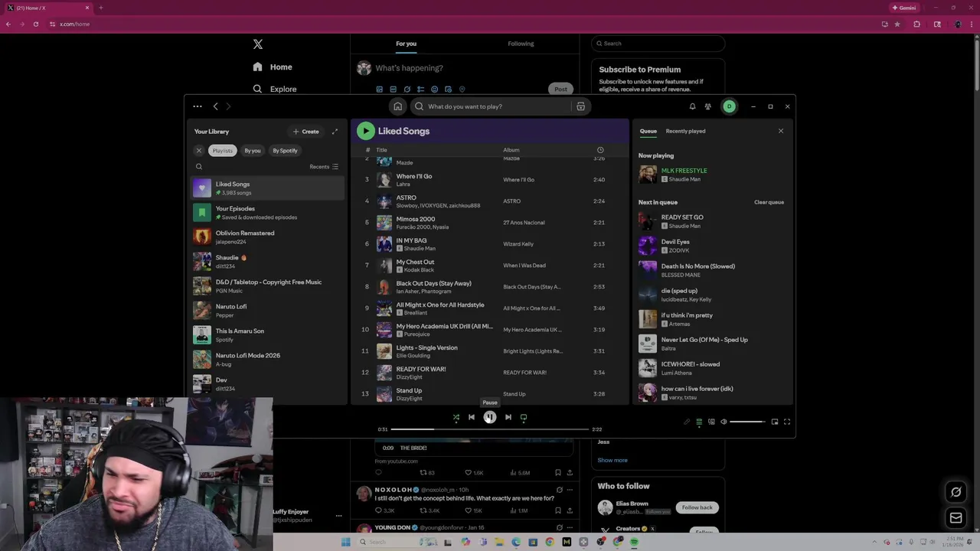Image resolution: width=980 pixels, height=551 pixels.
Task: Seek within the song progress bar
Action: tap(490, 429)
